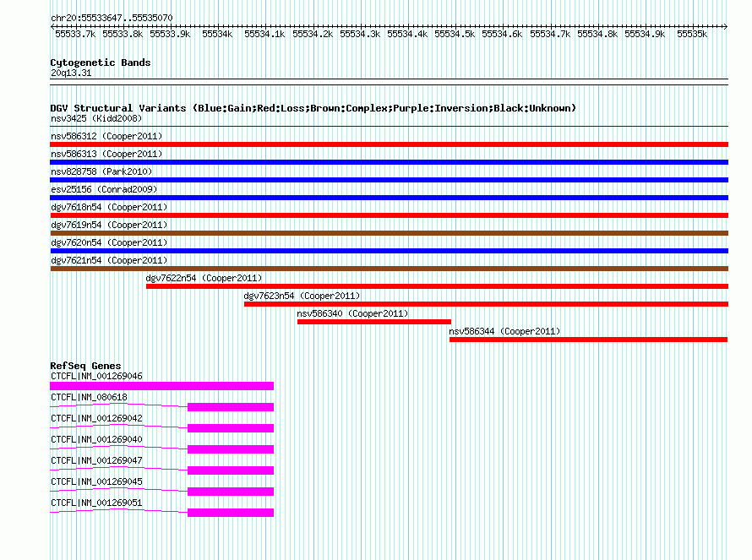Click the chr20:55533647..55535070 region label
This screenshot has height=560, width=752.
[112, 18]
